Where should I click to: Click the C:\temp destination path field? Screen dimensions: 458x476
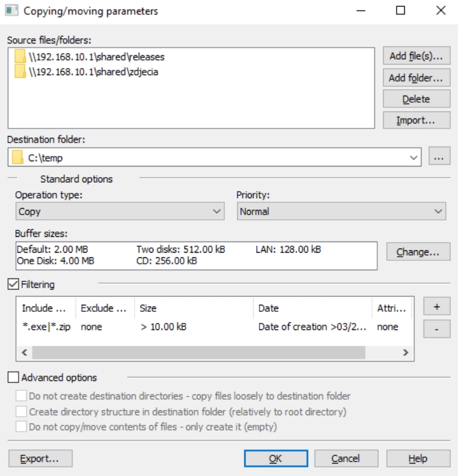(214, 157)
